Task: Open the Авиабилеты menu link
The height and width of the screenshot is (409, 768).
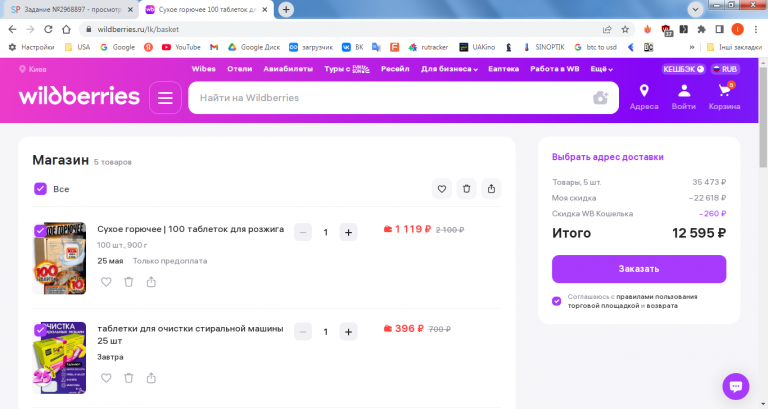Action: coord(288,69)
